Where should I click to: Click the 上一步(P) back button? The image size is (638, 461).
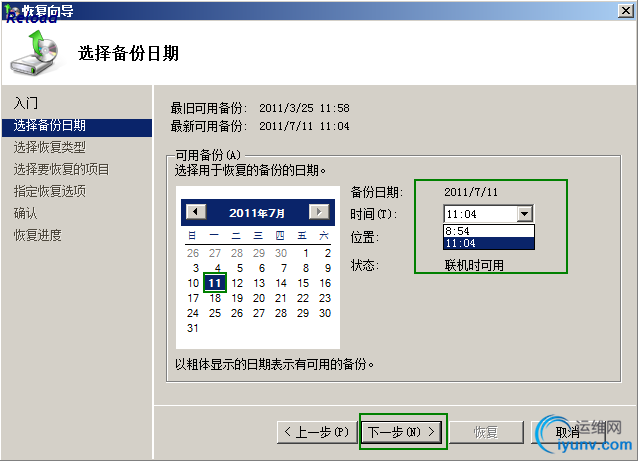(x=317, y=432)
